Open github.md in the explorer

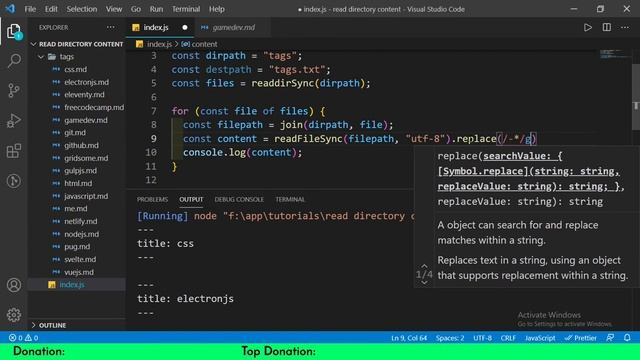click(81, 145)
